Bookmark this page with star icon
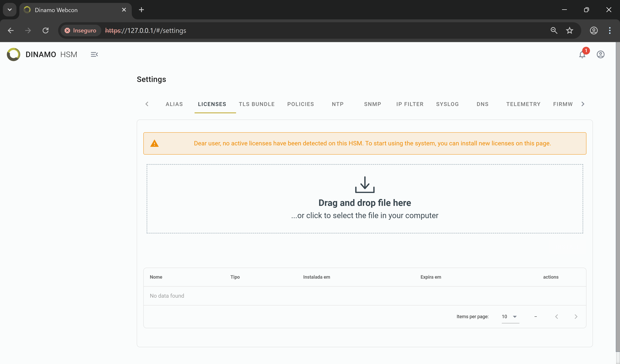This screenshot has width=620, height=364. [x=569, y=30]
